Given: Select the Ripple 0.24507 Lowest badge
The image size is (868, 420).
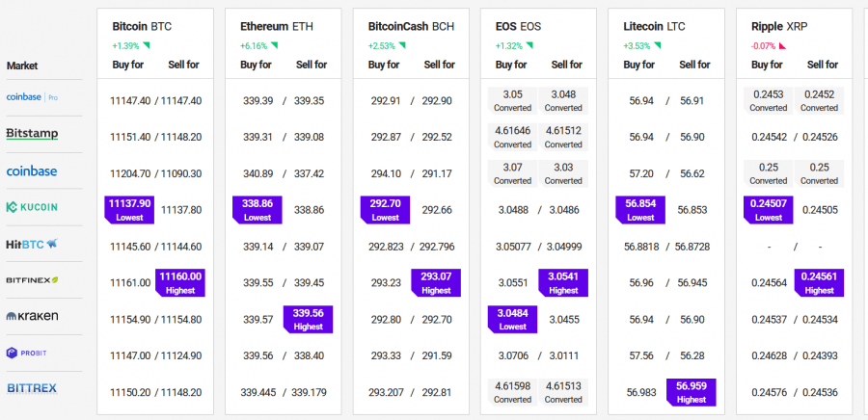Looking at the screenshot, I should click(x=769, y=210).
